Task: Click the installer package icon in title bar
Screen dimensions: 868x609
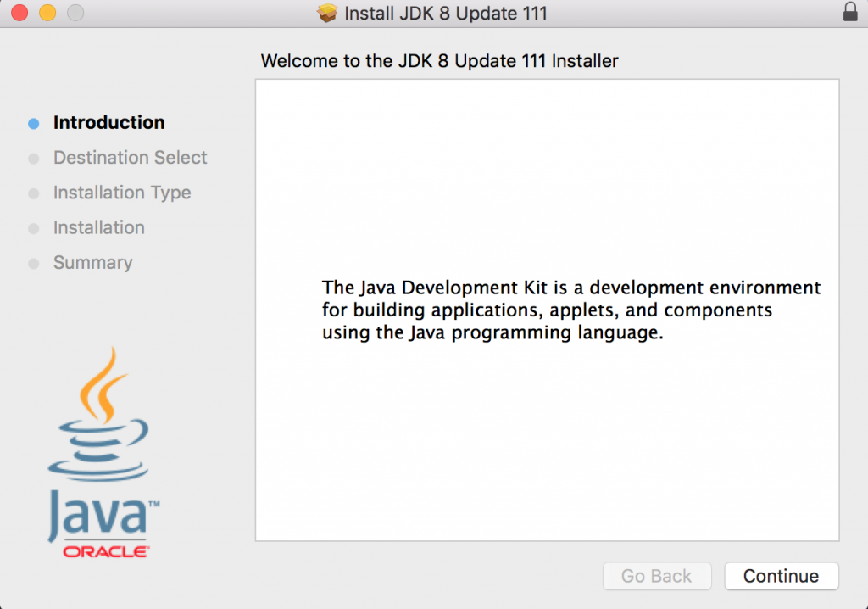Action: (326, 13)
